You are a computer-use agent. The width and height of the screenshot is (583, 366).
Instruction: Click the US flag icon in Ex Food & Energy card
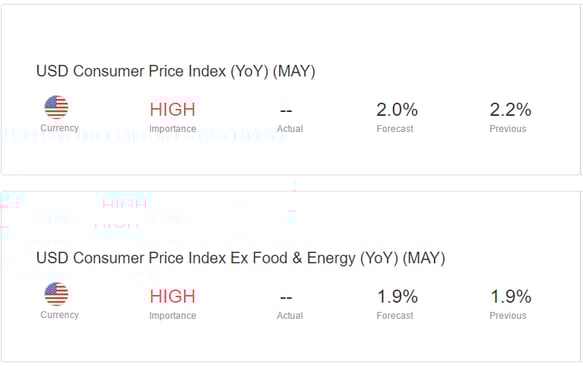point(57,294)
